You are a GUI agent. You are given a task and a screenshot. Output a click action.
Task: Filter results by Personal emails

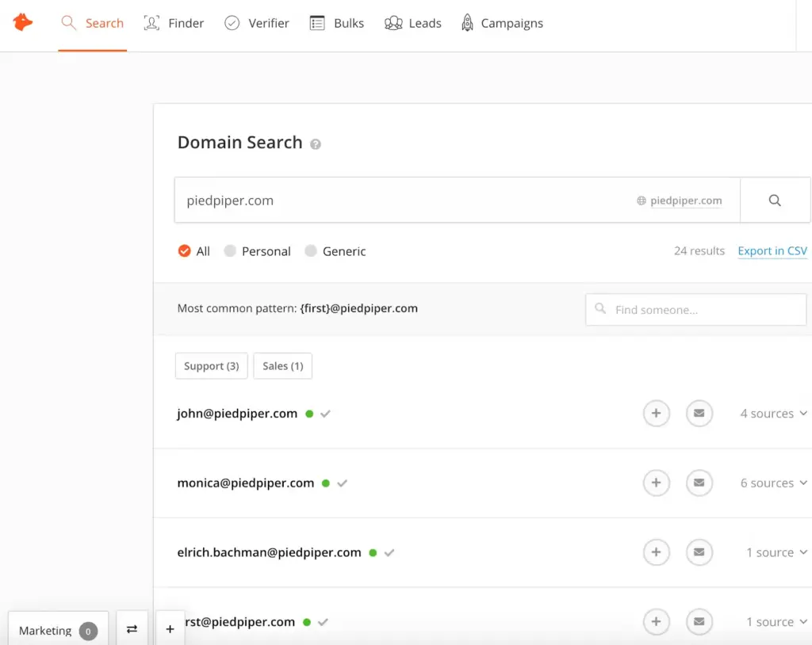(x=230, y=250)
